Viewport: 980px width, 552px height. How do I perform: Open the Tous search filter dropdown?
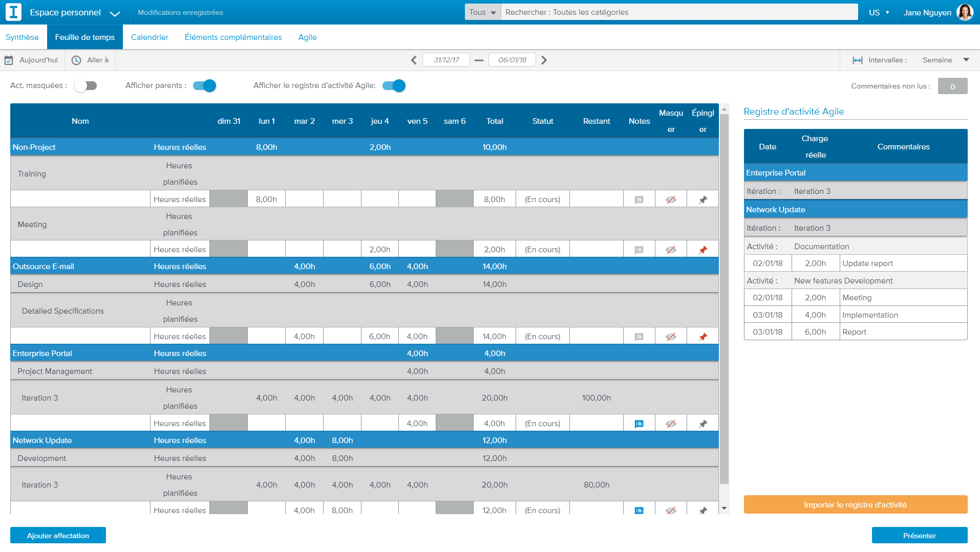tap(481, 12)
